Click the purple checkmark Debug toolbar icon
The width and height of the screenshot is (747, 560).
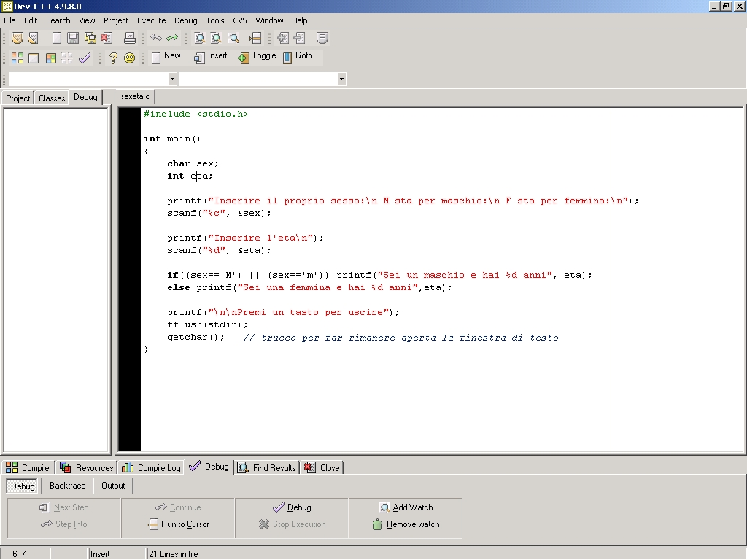point(85,58)
